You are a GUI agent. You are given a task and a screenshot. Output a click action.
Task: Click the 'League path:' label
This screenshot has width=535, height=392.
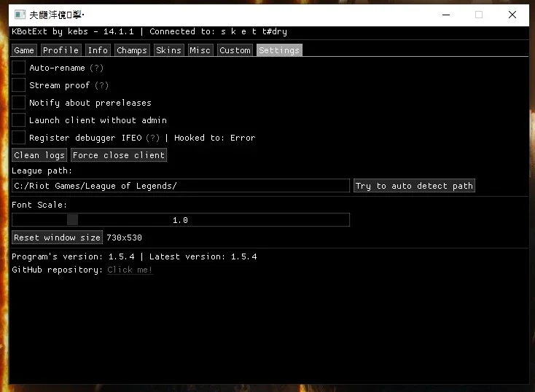[x=42, y=170]
